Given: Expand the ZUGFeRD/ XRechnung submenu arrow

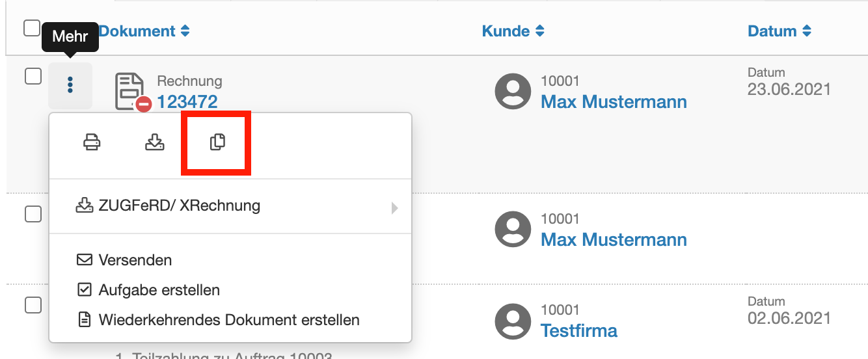Looking at the screenshot, I should point(394,208).
